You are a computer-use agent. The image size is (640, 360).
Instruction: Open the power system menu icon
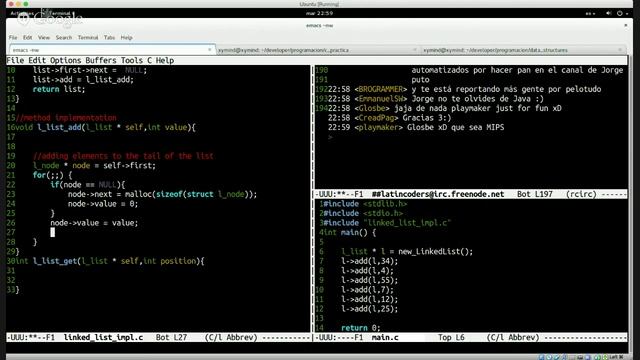[620, 13]
